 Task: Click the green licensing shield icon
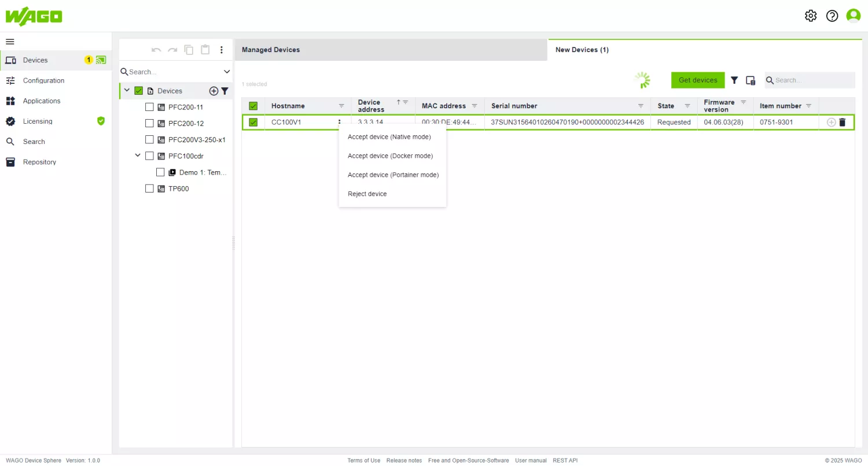(101, 121)
